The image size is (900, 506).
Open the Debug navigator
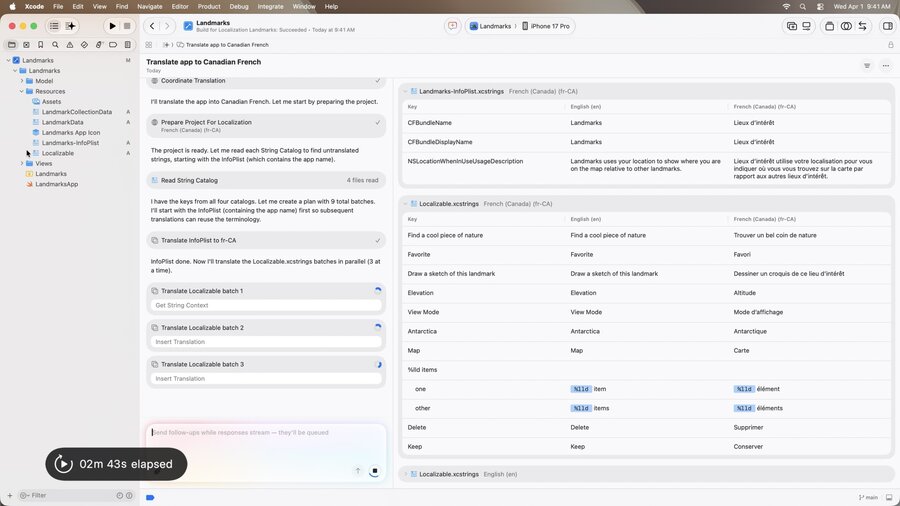click(x=99, y=45)
